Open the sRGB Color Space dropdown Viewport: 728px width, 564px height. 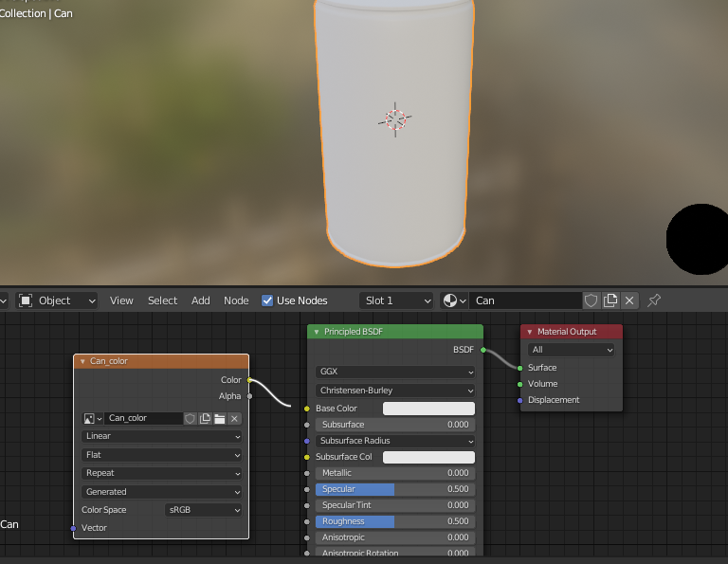coord(204,510)
